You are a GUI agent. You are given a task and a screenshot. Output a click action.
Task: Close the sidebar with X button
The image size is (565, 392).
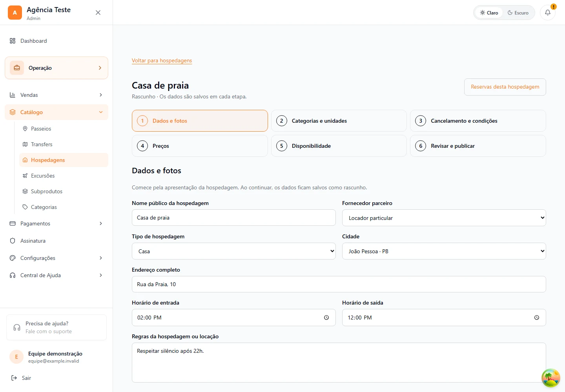(98, 13)
